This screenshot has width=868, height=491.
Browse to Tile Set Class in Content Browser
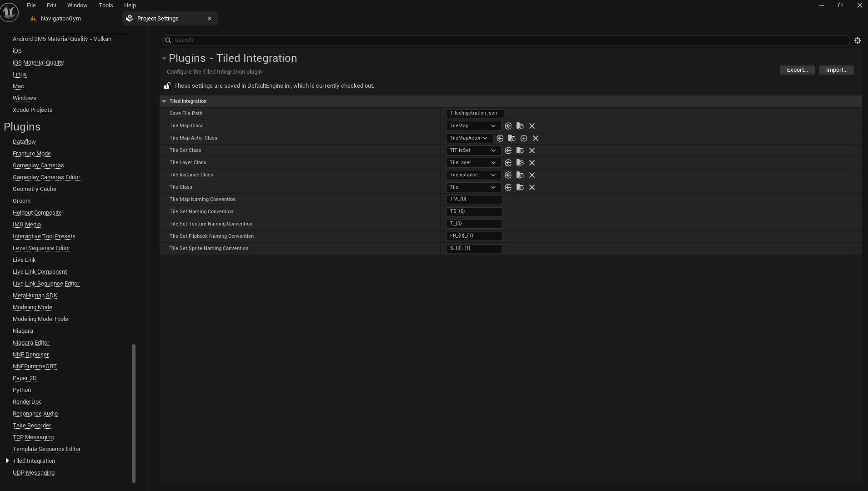tap(520, 150)
